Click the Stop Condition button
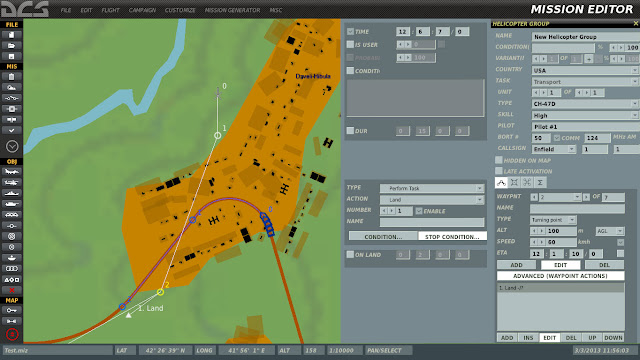This screenshot has height=360, width=640. (x=452, y=236)
